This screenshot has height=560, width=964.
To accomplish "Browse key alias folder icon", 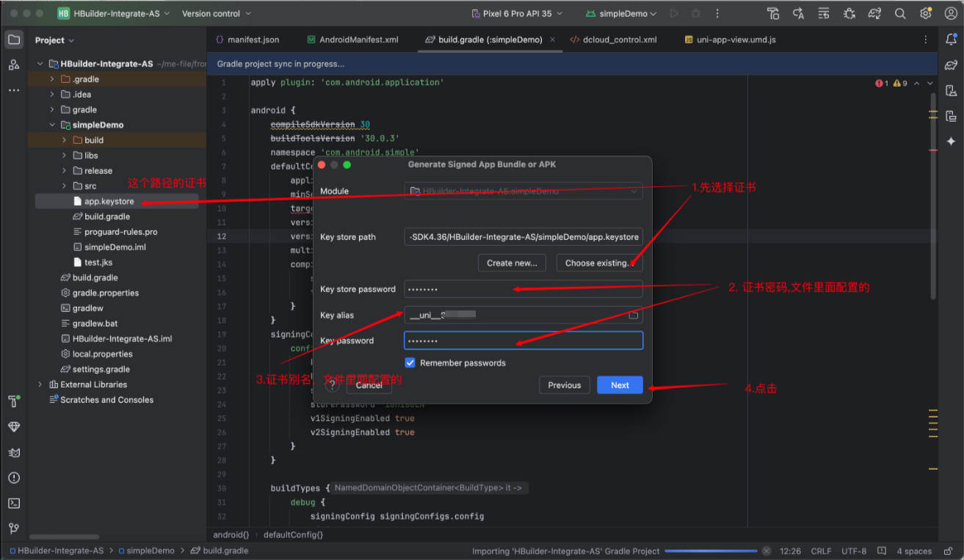I will coord(634,315).
